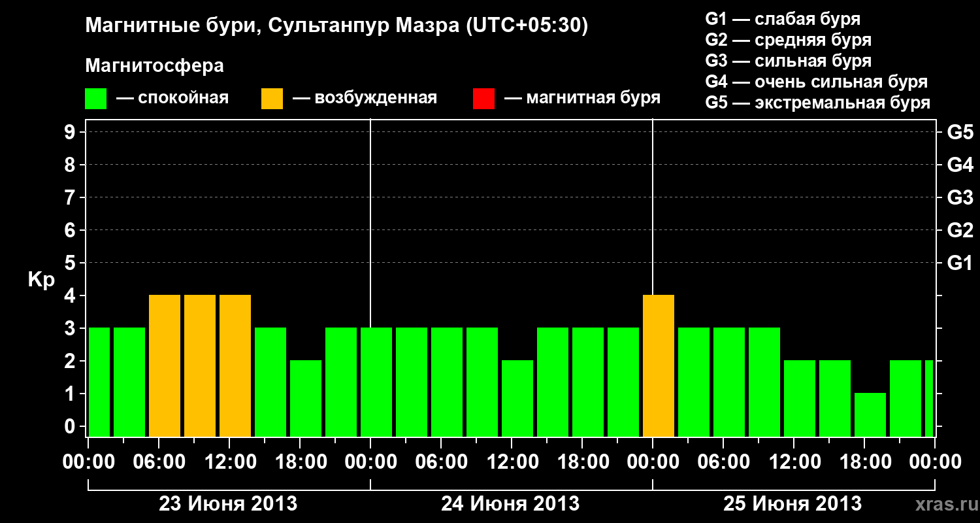Click the Магнитосфера heading

point(155,66)
